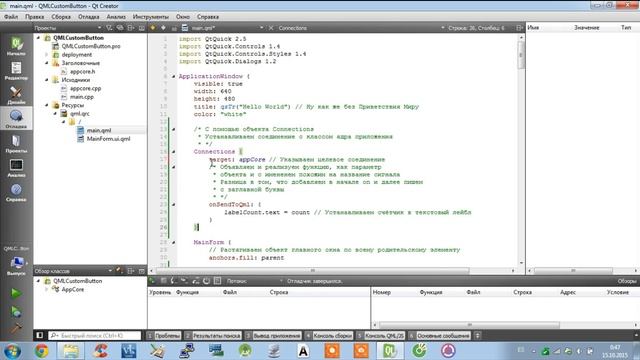Click the debugger Step Into icon
This screenshot has height=360, width=640.
[184, 281]
